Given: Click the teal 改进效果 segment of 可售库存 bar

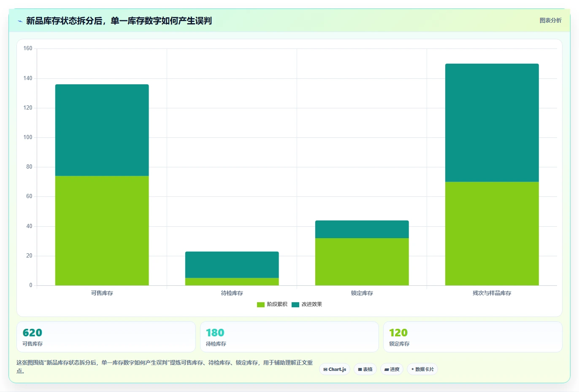Looking at the screenshot, I should 102,130.
